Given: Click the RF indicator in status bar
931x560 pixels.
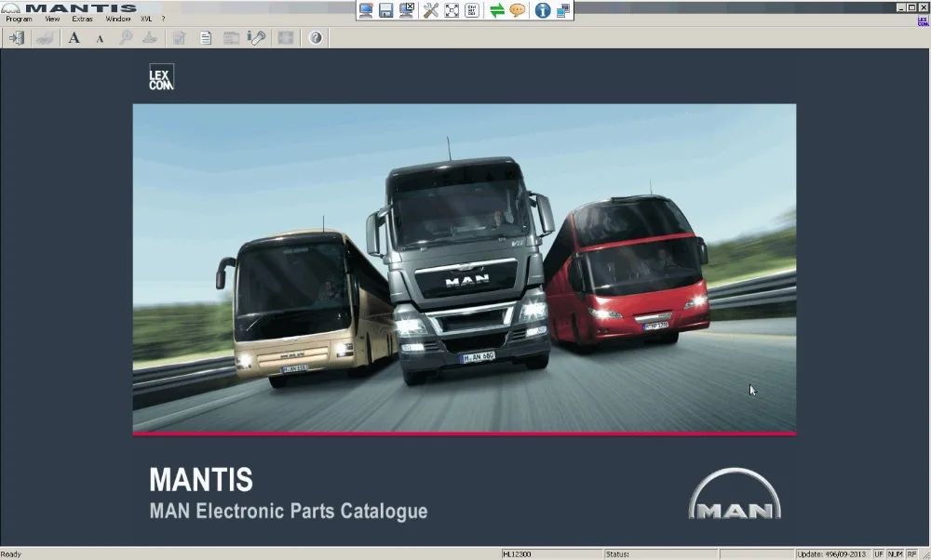Looking at the screenshot, I should tap(911, 554).
